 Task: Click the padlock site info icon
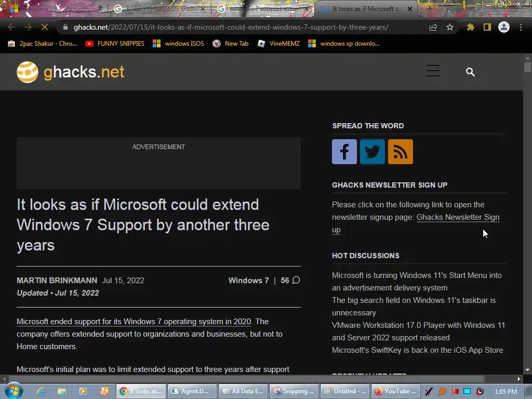[x=65, y=27]
